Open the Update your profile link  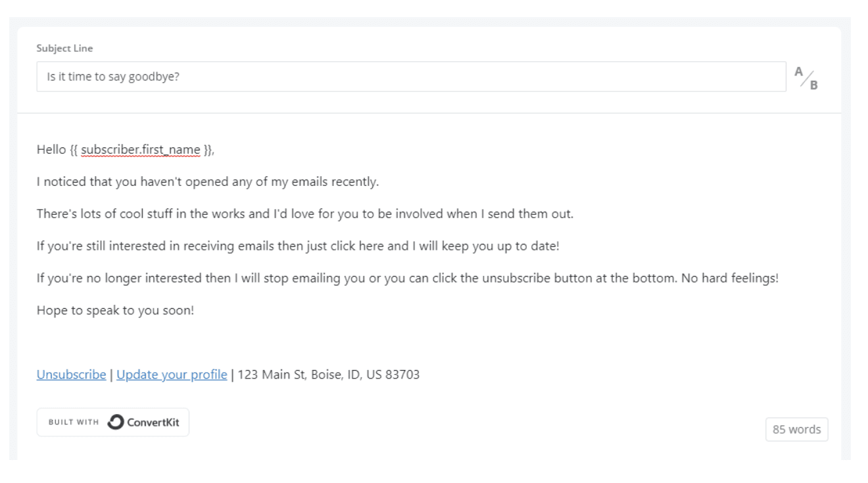(172, 375)
